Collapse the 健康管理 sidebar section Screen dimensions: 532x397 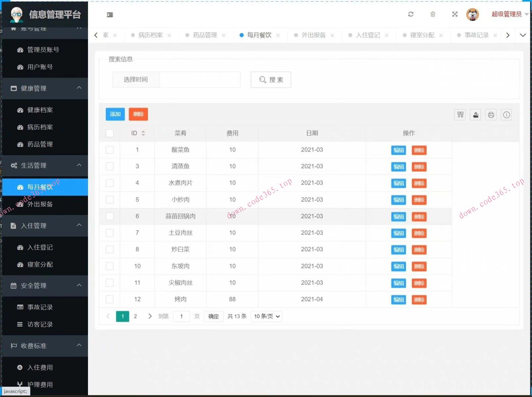click(x=45, y=88)
